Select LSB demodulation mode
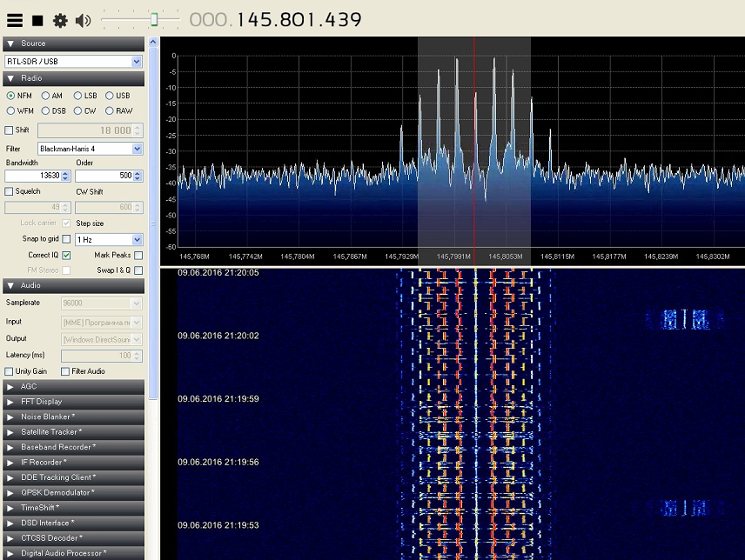 [77, 96]
